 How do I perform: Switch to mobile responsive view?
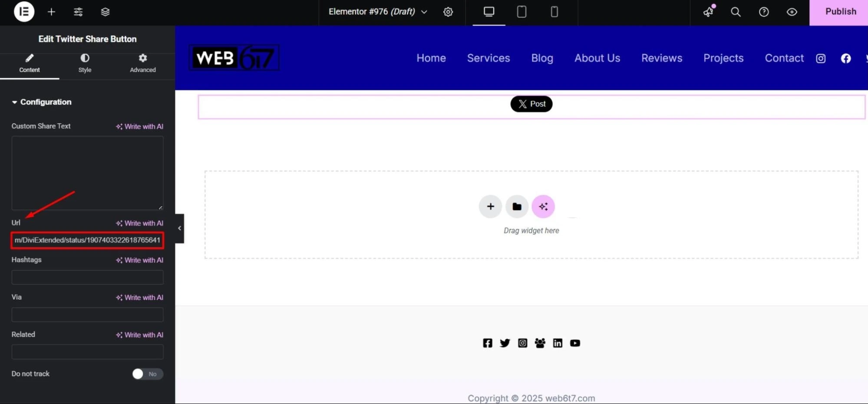(554, 12)
